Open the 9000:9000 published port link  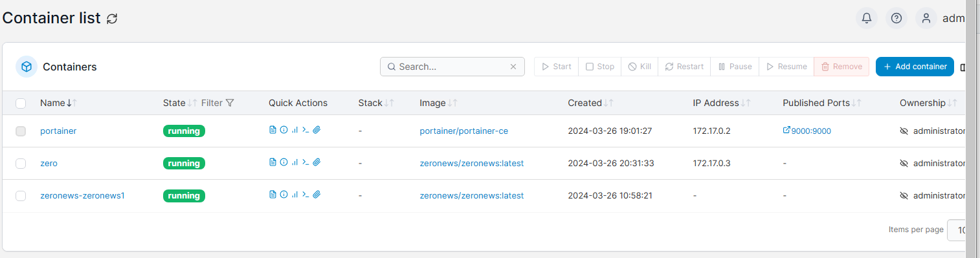(807, 131)
